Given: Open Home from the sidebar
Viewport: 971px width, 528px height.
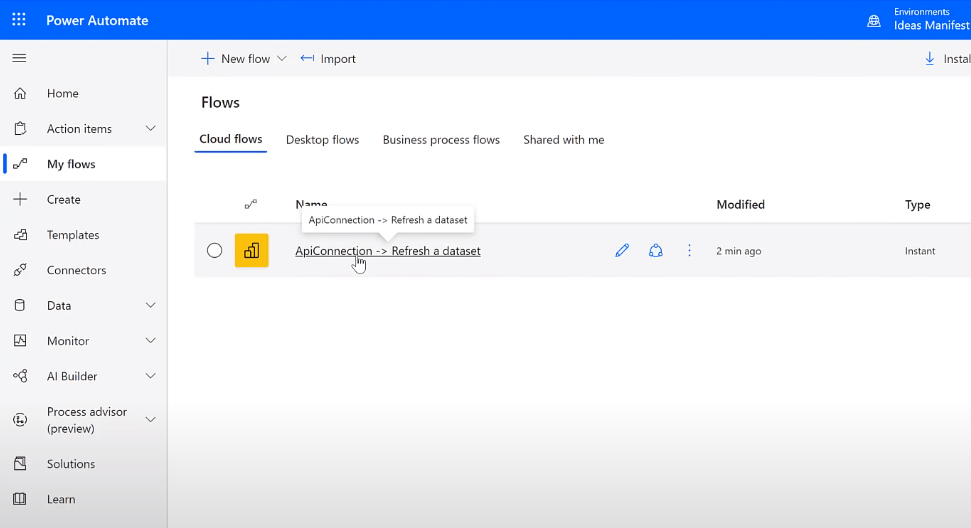Looking at the screenshot, I should [x=62, y=93].
